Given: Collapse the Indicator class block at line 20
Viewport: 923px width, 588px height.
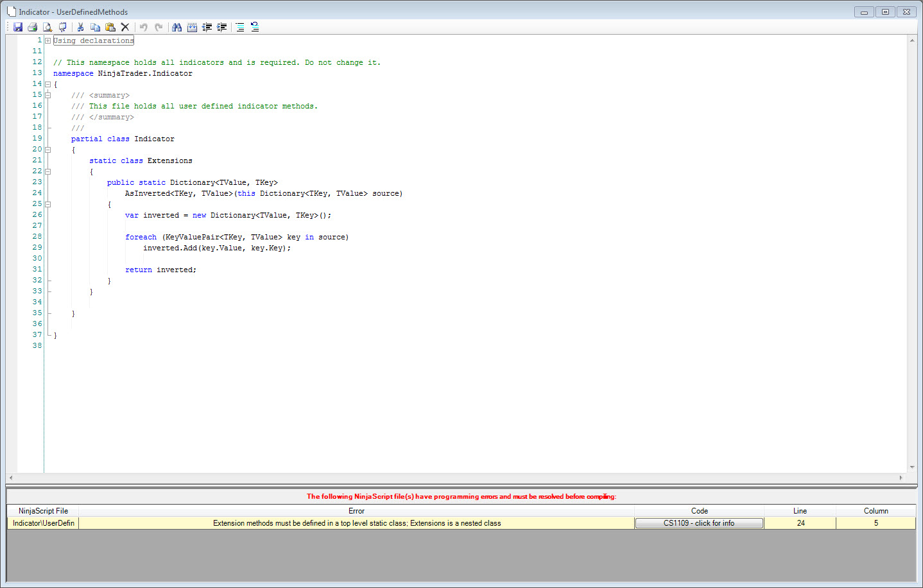Looking at the screenshot, I should (x=47, y=150).
